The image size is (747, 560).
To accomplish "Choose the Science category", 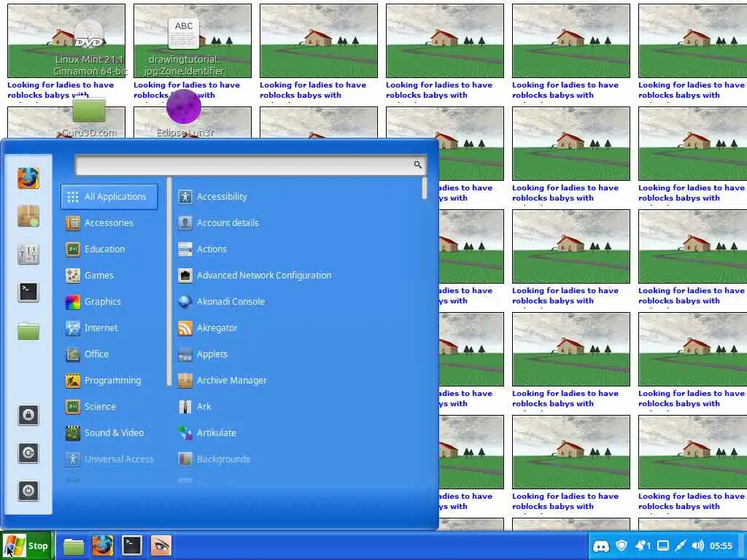I will (x=109, y=407).
